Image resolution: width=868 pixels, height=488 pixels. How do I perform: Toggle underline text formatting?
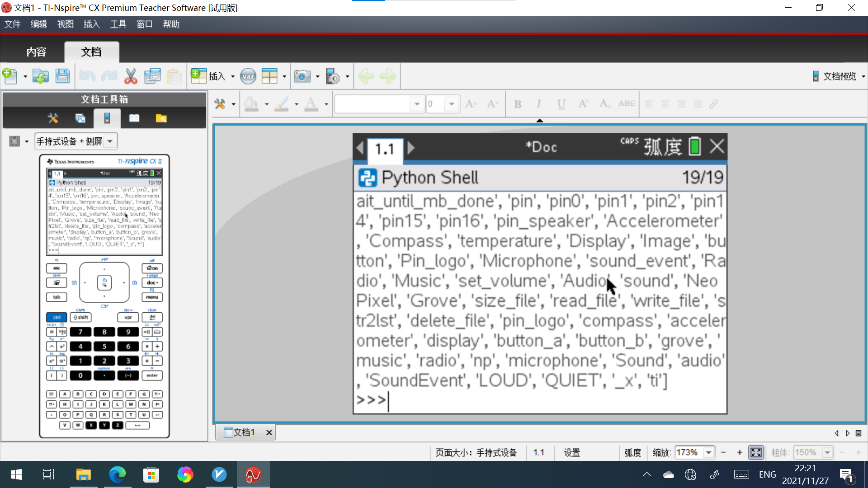point(561,104)
